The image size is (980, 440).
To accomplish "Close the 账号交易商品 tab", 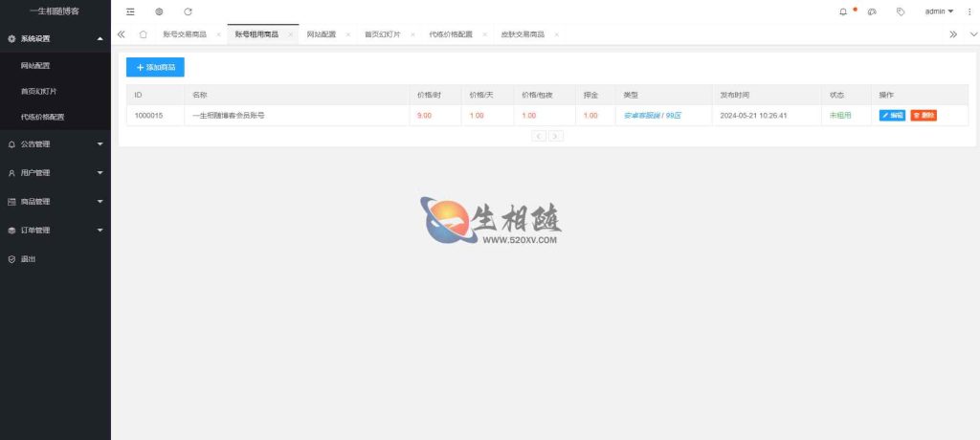I will (218, 34).
